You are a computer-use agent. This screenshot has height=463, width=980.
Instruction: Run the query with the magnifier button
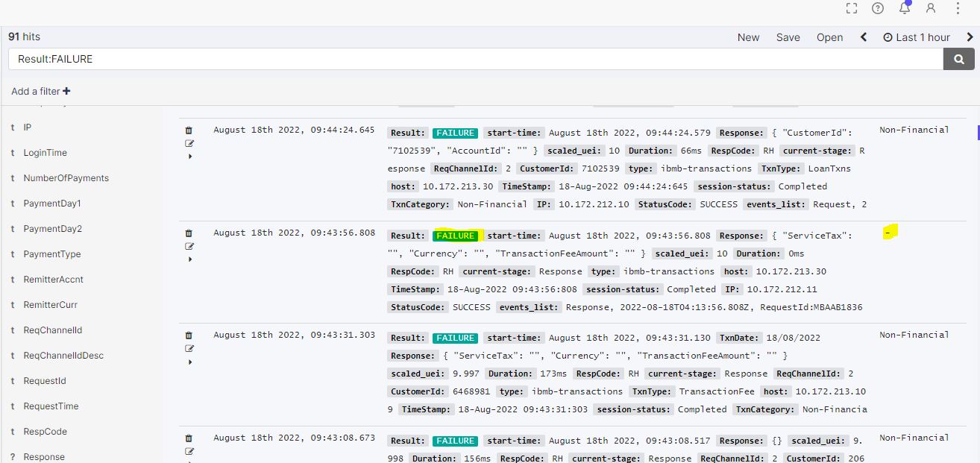(958, 59)
